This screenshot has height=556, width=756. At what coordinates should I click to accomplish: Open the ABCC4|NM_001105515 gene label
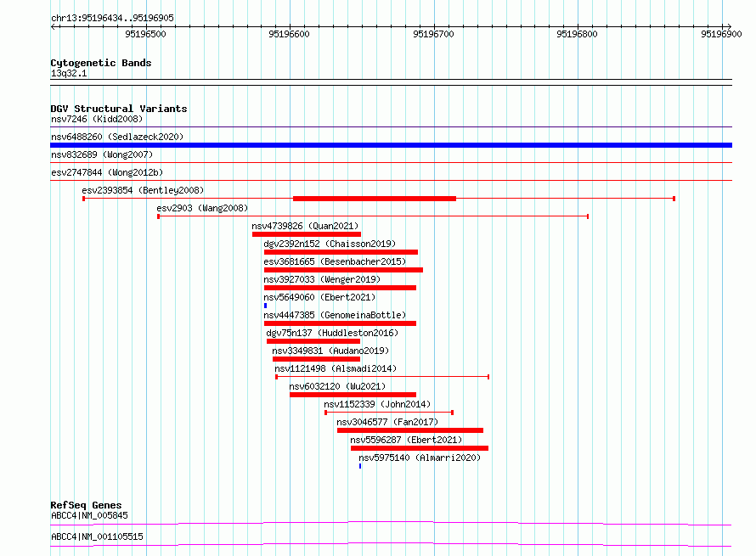point(98,536)
